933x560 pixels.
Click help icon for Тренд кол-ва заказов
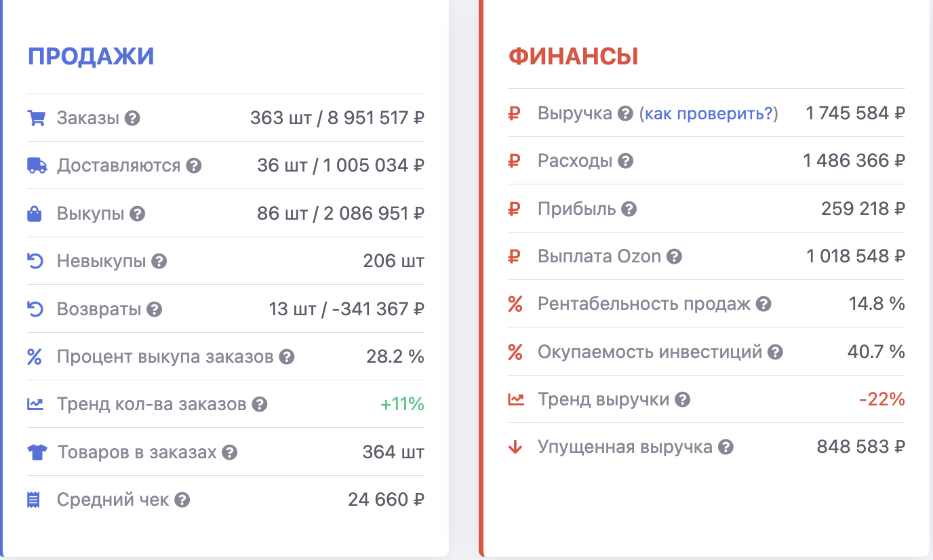coord(260,405)
